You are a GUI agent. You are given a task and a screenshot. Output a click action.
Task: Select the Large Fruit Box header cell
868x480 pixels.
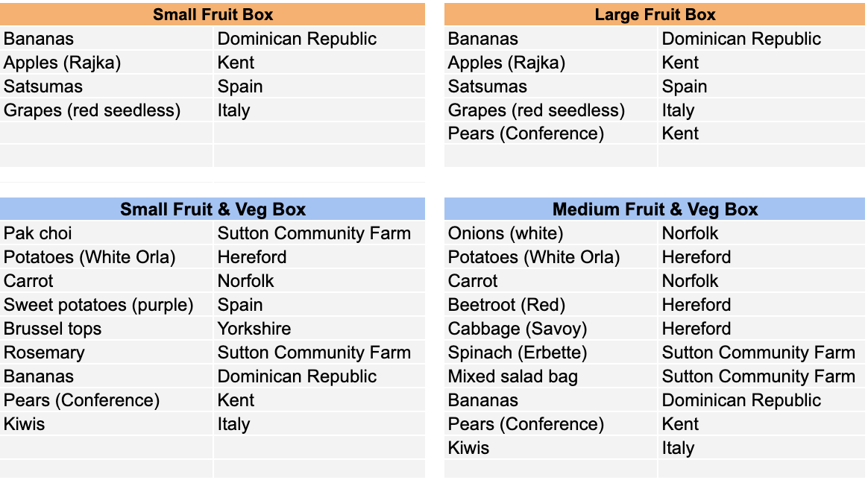[654, 14]
